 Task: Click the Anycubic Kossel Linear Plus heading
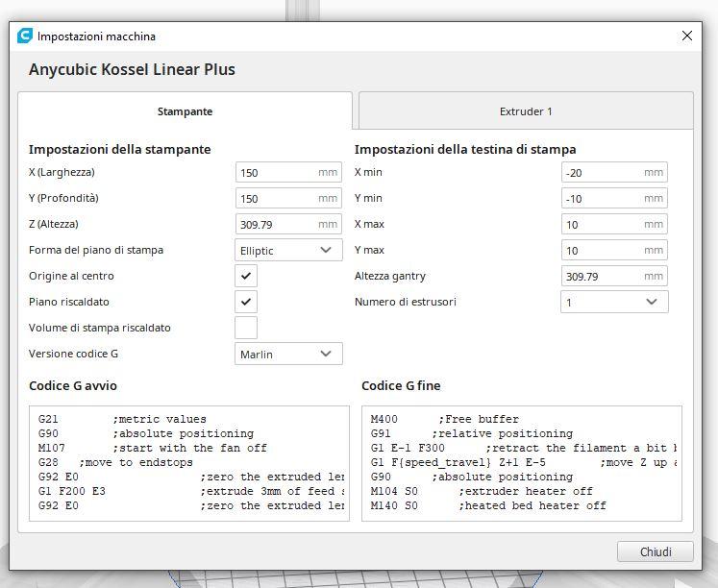point(132,69)
